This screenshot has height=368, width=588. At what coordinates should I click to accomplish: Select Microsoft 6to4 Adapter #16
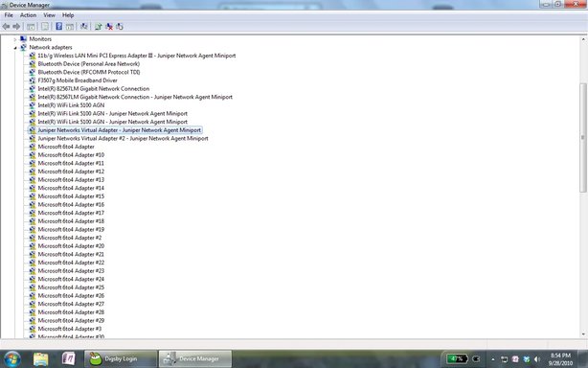71,204
